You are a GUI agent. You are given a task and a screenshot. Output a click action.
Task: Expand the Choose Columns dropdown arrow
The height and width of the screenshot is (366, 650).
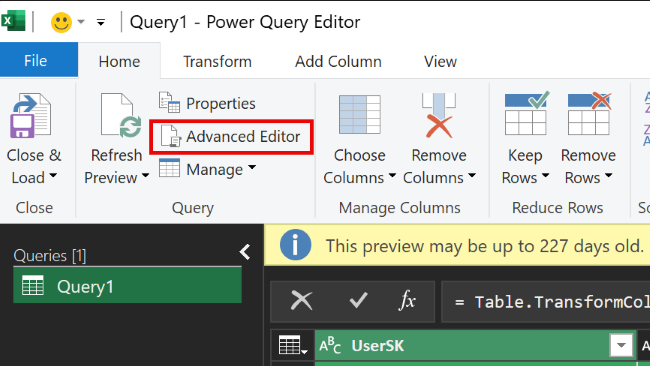[392, 175]
